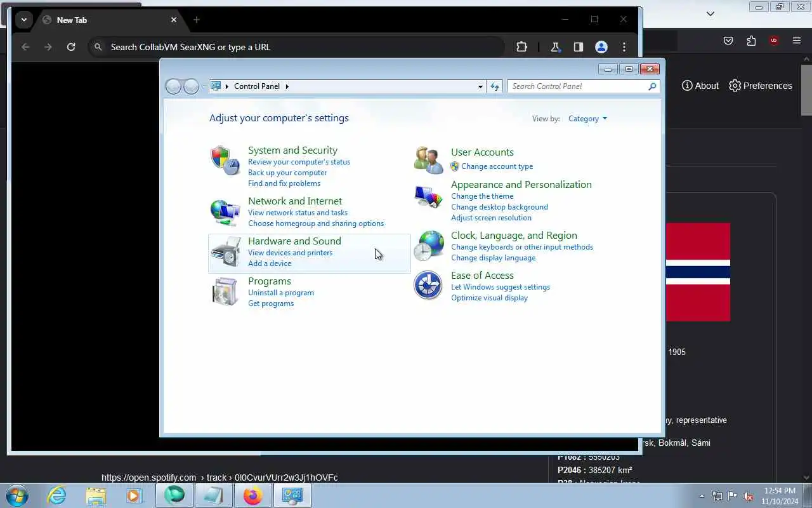
Task: Launch Internet Explorer from taskbar
Action: click(x=57, y=495)
